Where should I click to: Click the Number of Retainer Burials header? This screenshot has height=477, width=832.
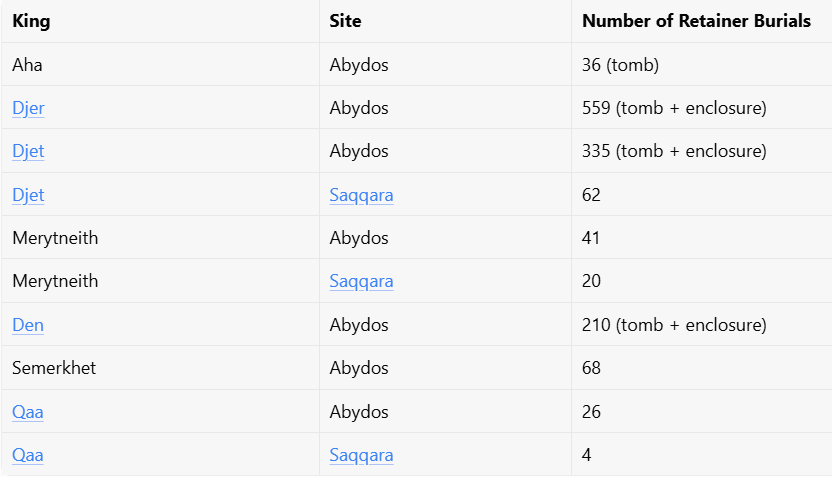coord(696,21)
